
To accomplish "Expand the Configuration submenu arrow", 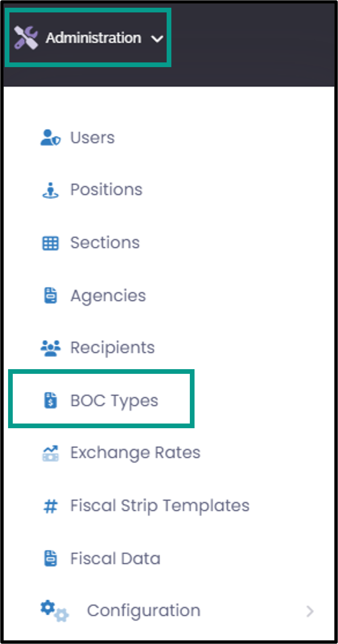I will (x=310, y=611).
